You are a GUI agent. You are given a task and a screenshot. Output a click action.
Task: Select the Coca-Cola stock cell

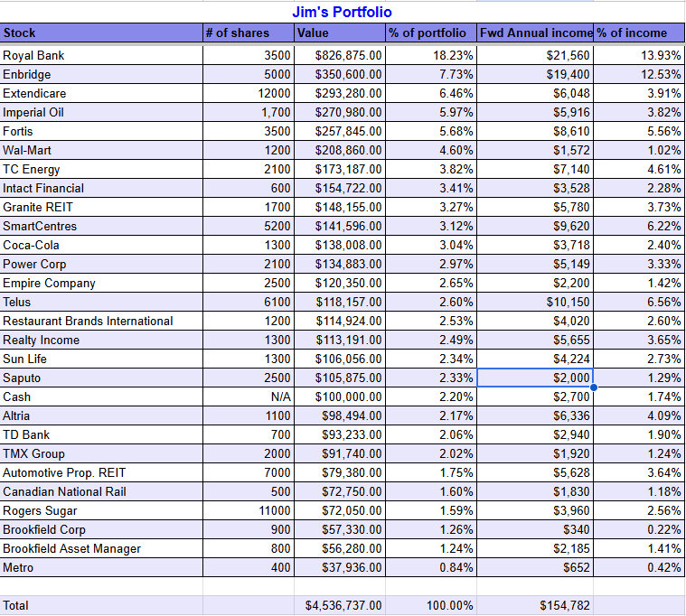click(x=101, y=246)
